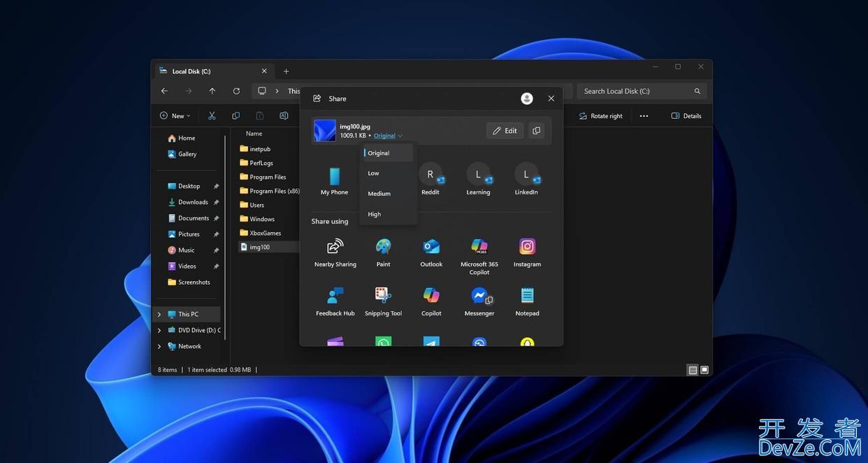Select the Program Files (x86) folder
The width and height of the screenshot is (868, 463).
point(270,192)
